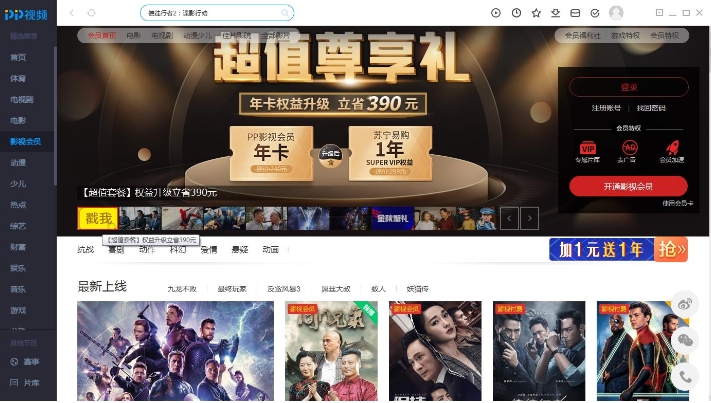The image size is (711, 403).
Task: Open 少儿 in the sidebar
Action: click(18, 184)
